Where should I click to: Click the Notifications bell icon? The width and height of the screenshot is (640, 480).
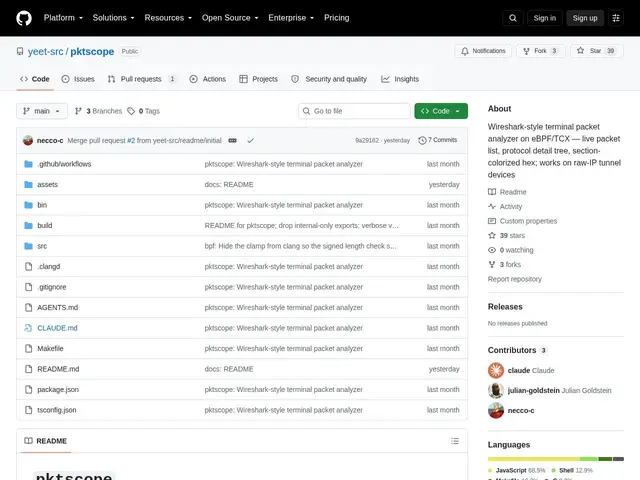[465, 51]
